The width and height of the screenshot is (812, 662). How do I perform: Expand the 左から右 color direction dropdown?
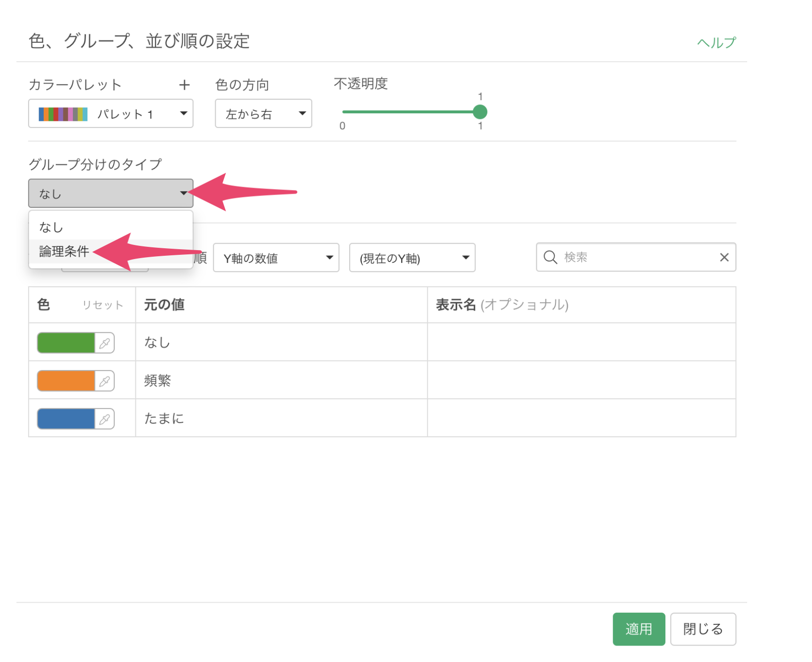(x=263, y=114)
